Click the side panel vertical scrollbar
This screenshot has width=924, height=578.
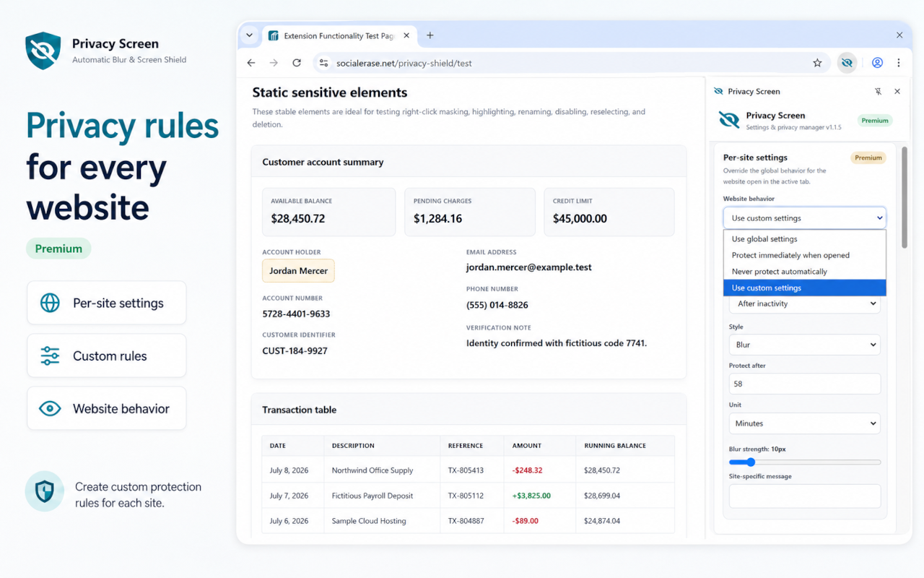pos(904,197)
